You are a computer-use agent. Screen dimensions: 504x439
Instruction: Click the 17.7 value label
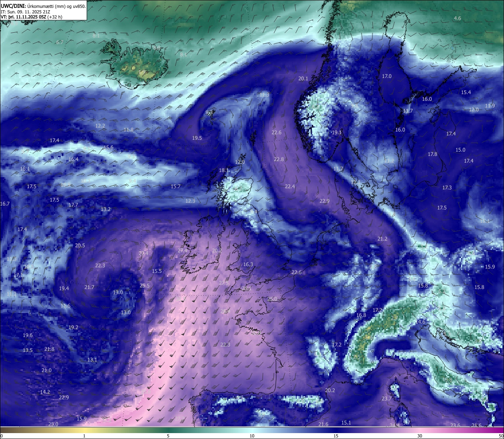click(x=73, y=205)
